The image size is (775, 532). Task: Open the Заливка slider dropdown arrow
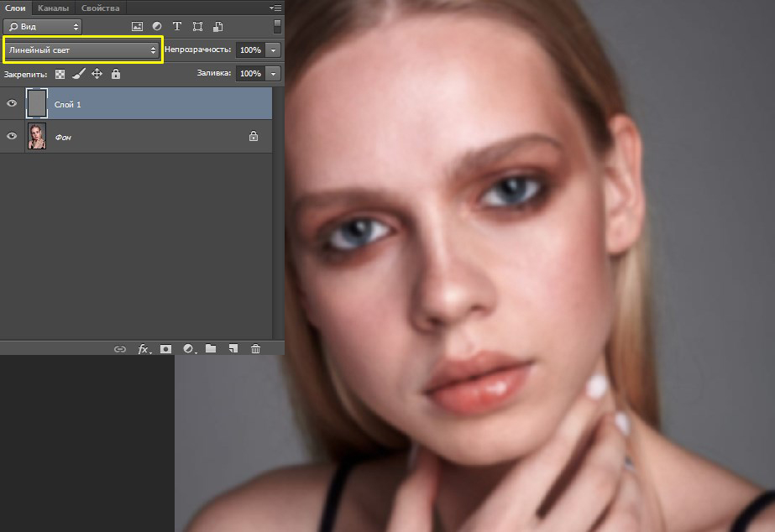click(x=274, y=74)
